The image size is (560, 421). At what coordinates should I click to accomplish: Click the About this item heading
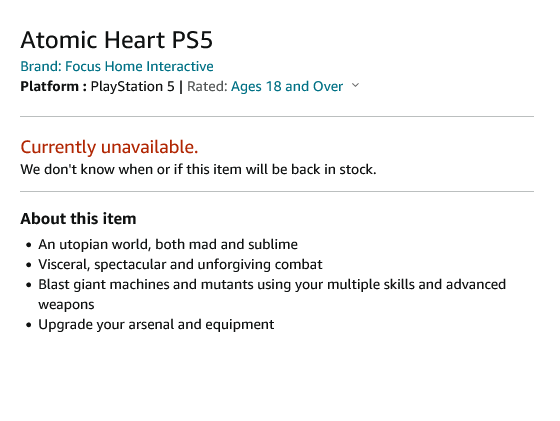tap(78, 219)
